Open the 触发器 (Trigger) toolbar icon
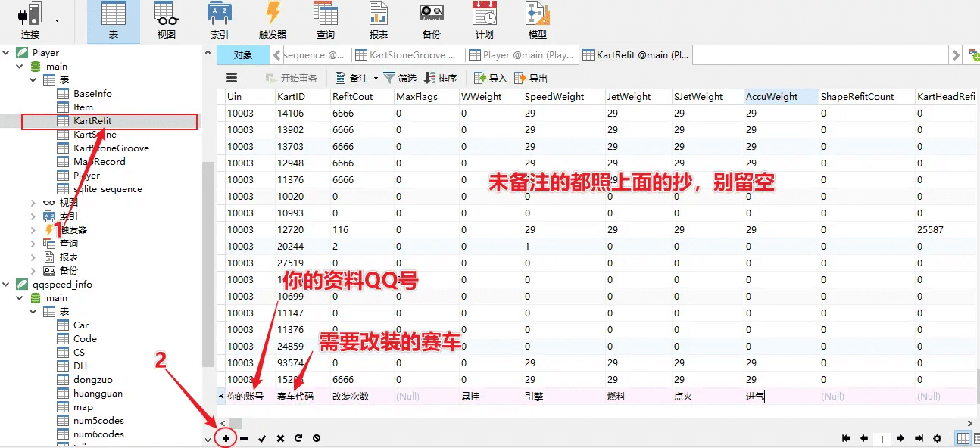 coord(273,20)
